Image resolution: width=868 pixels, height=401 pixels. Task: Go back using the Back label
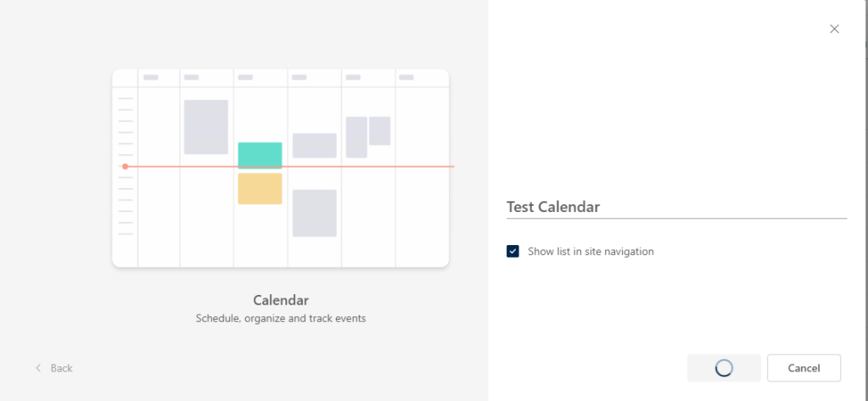point(61,368)
